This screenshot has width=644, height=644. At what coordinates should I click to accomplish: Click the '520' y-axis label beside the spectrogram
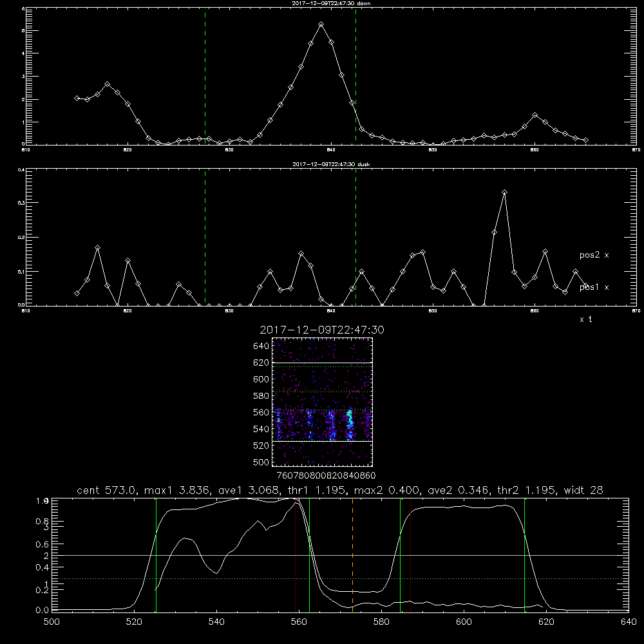point(261,446)
